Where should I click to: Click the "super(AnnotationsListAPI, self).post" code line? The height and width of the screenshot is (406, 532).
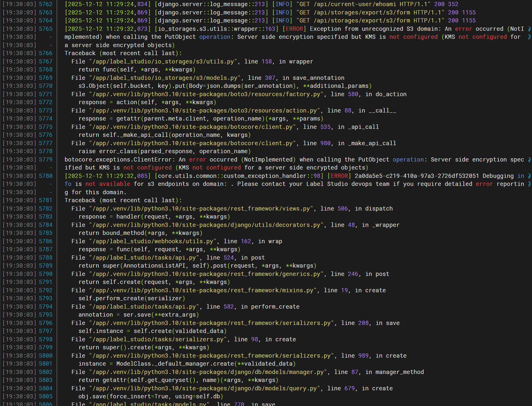[x=197, y=266]
